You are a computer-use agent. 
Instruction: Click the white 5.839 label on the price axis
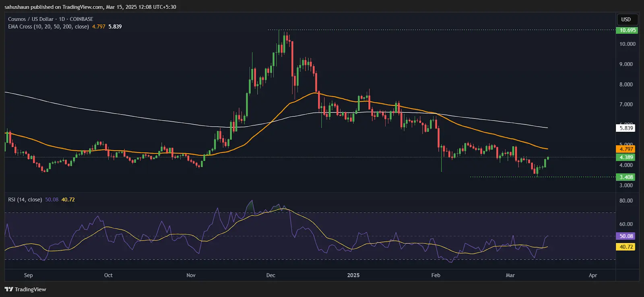(x=626, y=128)
